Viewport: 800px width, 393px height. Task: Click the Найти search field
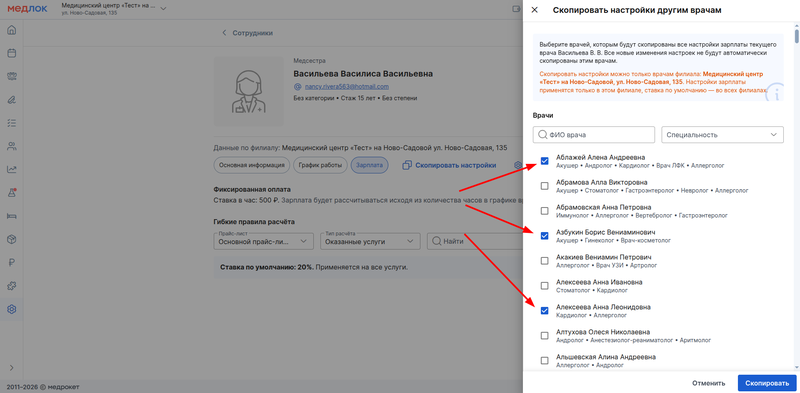(474, 241)
